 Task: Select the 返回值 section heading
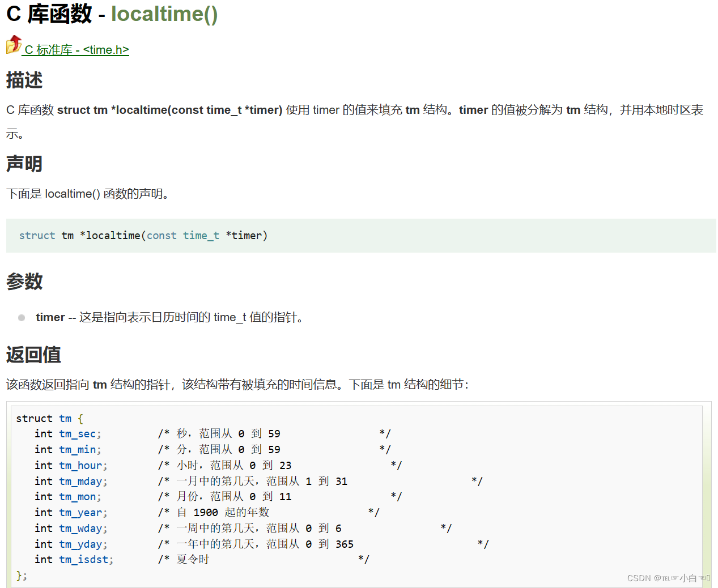(x=33, y=355)
